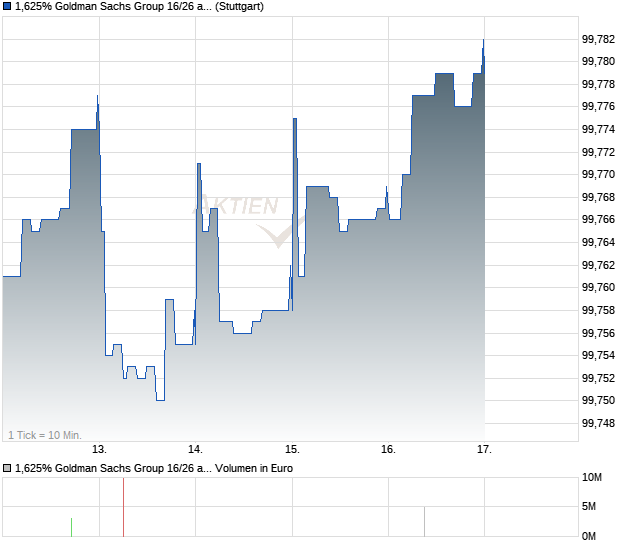Click the price label '99,754'

598,355
